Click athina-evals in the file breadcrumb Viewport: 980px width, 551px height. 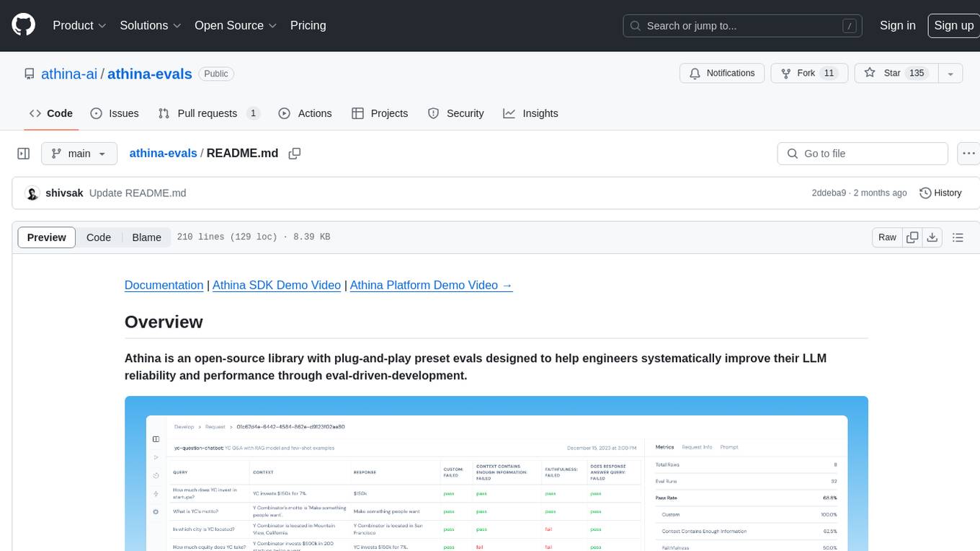click(x=163, y=154)
